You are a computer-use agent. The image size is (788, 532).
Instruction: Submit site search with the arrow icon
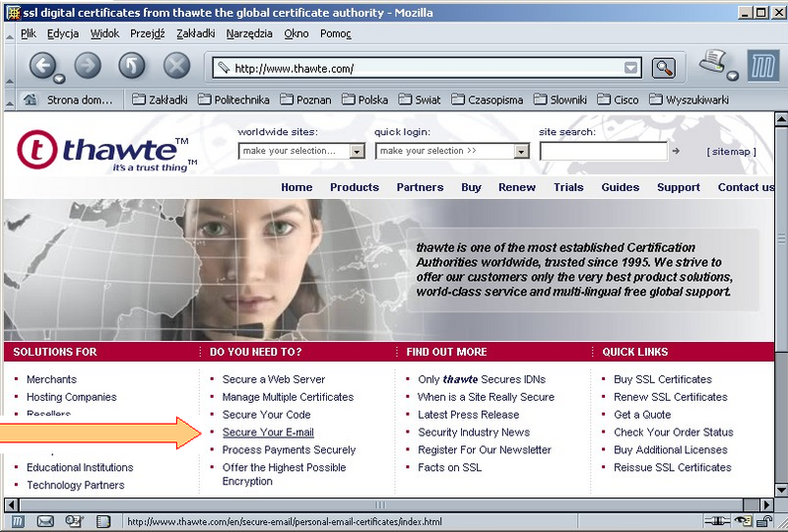pos(676,151)
